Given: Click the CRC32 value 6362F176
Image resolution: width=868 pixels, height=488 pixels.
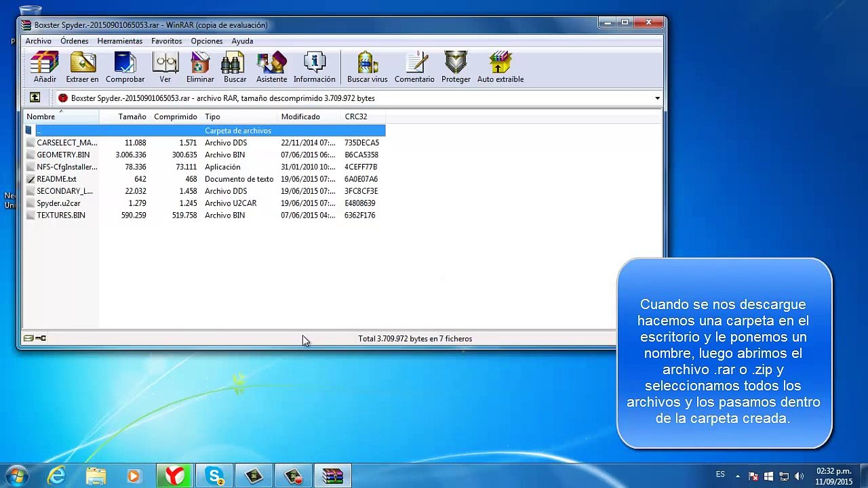Looking at the screenshot, I should point(360,216).
